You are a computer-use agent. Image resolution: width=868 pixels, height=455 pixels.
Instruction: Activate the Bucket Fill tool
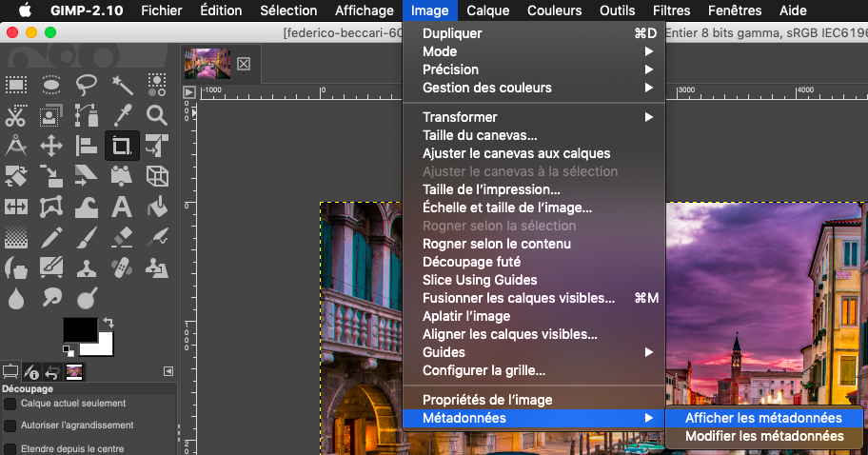pos(157,206)
